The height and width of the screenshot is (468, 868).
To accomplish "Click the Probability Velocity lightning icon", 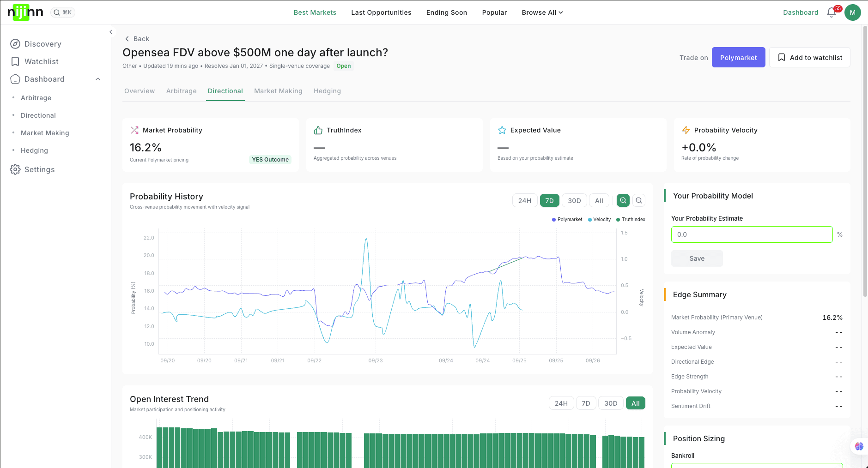I will [686, 130].
